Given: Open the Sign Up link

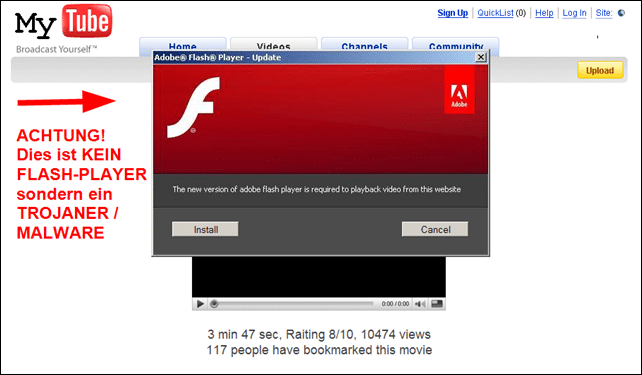Looking at the screenshot, I should point(452,13).
